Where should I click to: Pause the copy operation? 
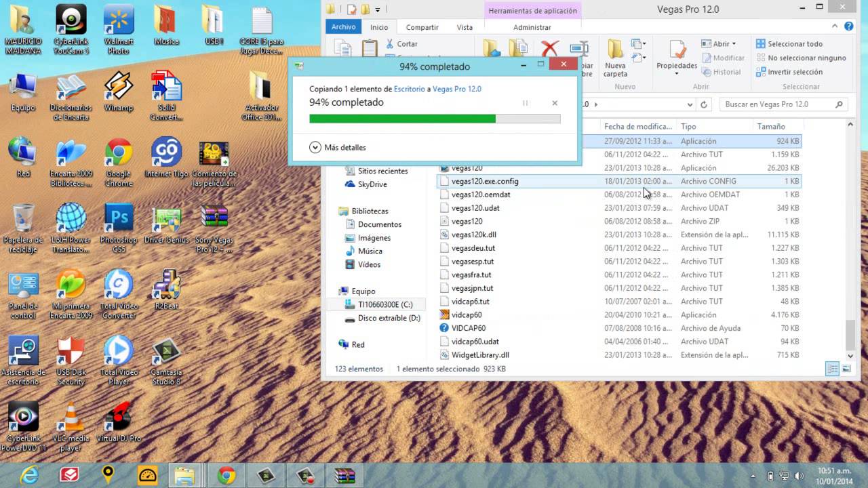pyautogui.click(x=525, y=103)
